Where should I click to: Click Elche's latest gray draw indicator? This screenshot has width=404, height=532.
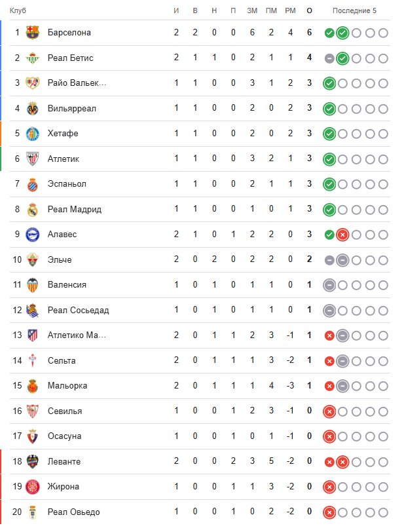pyautogui.click(x=342, y=260)
